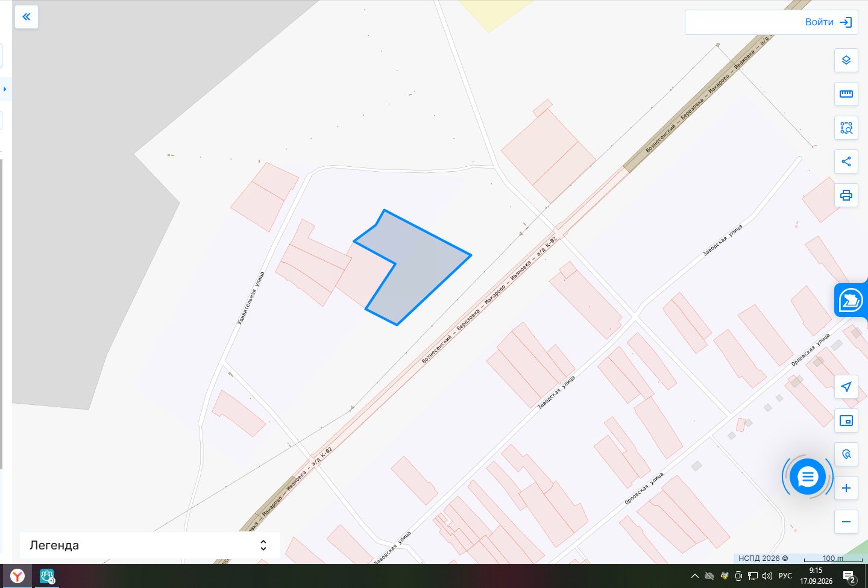Image resolution: width=868 pixels, height=588 pixels.
Task: Open volume control in tray
Action: [x=767, y=577]
